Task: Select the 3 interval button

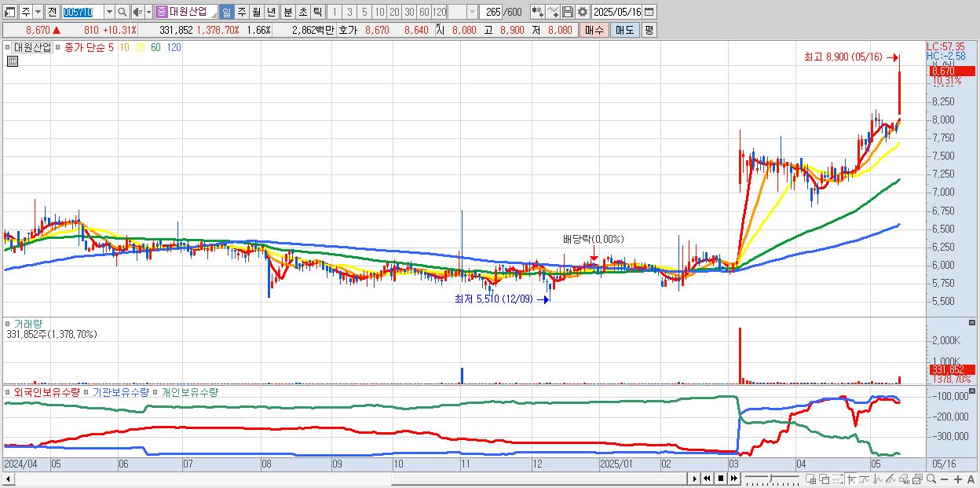Action: click(x=349, y=12)
